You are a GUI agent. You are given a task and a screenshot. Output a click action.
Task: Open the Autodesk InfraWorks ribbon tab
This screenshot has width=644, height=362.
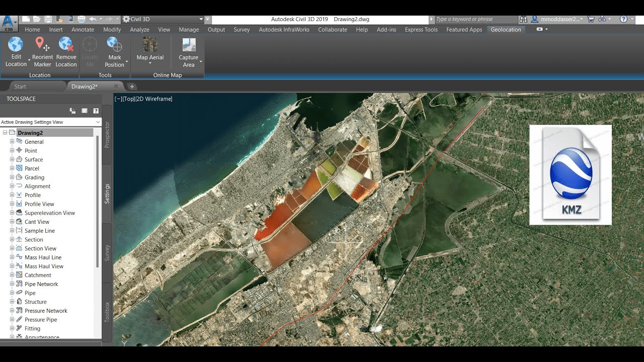tap(284, 30)
